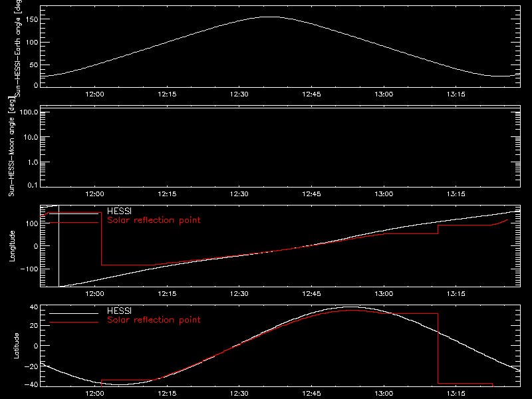The image size is (532, 399).
Task: Click the Latitude axis label
Action: [x=16, y=346]
